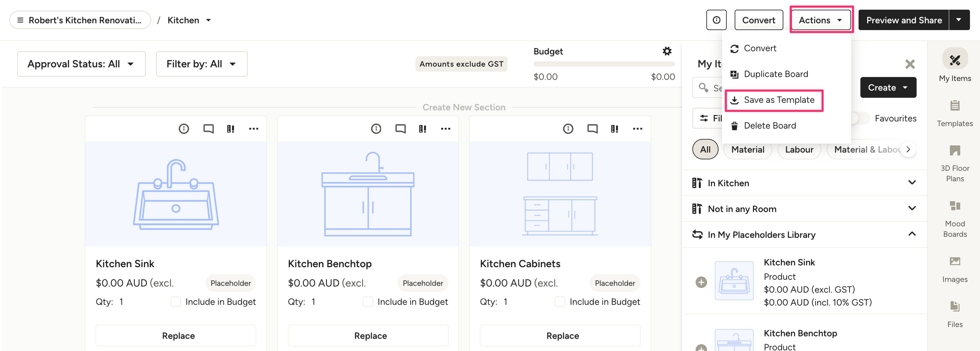Open the Budget settings gear
The width and height of the screenshot is (980, 351).
coord(667,51)
